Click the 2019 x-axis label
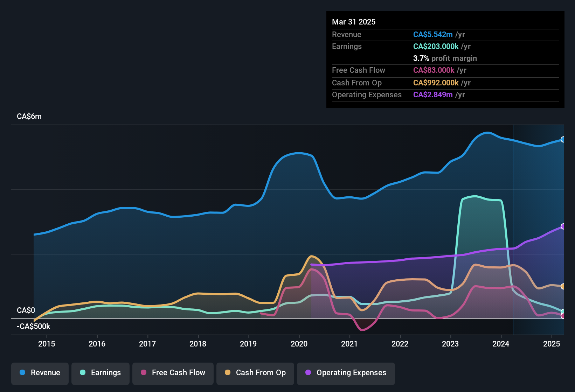 click(248, 344)
